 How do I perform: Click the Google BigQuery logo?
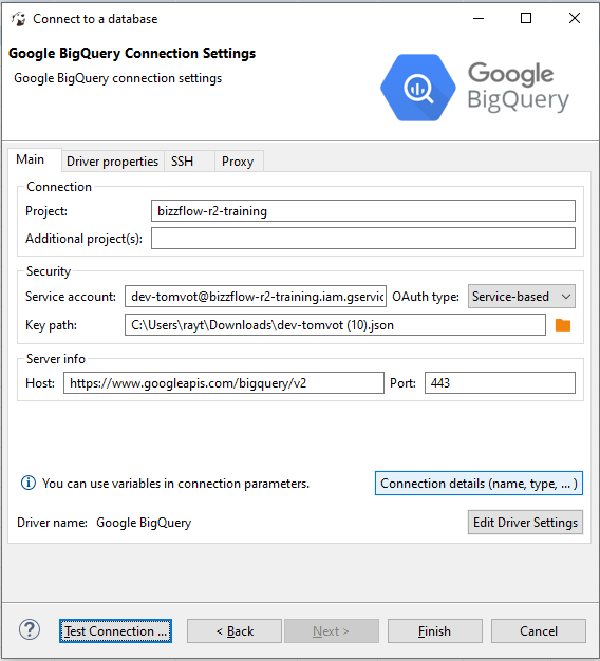pyautogui.click(x=476, y=87)
